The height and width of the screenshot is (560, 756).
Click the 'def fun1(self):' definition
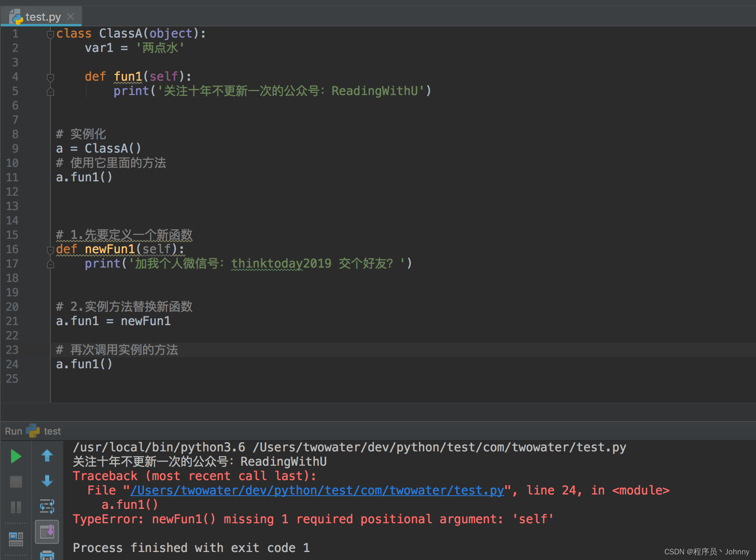138,77
